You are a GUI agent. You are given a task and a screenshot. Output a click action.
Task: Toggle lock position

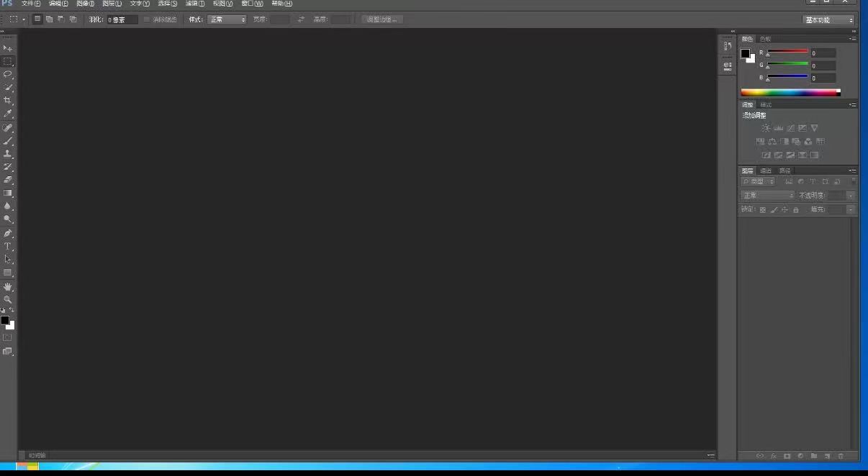click(785, 210)
